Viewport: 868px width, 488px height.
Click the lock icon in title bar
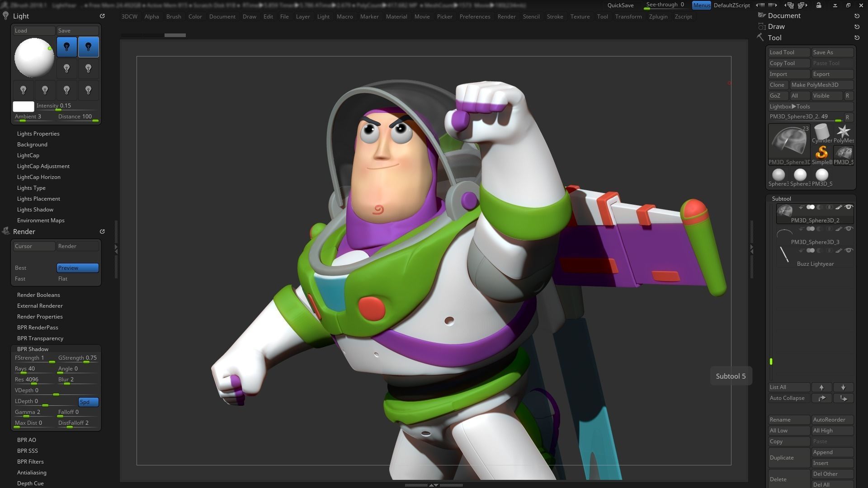click(819, 5)
